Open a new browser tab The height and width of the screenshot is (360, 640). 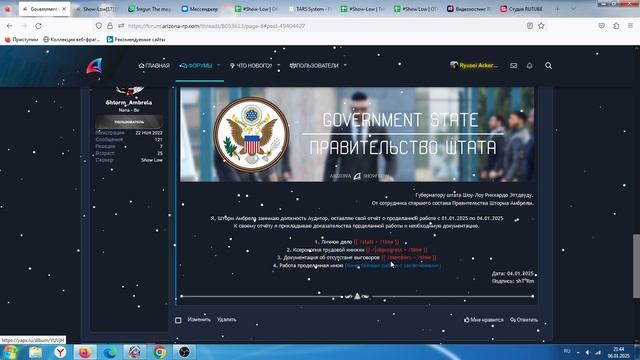click(557, 9)
